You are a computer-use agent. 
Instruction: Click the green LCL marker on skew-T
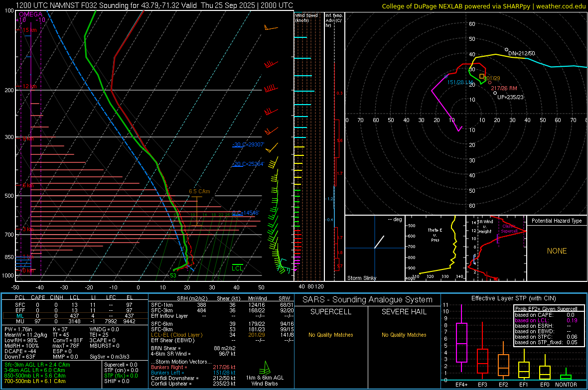point(237,268)
